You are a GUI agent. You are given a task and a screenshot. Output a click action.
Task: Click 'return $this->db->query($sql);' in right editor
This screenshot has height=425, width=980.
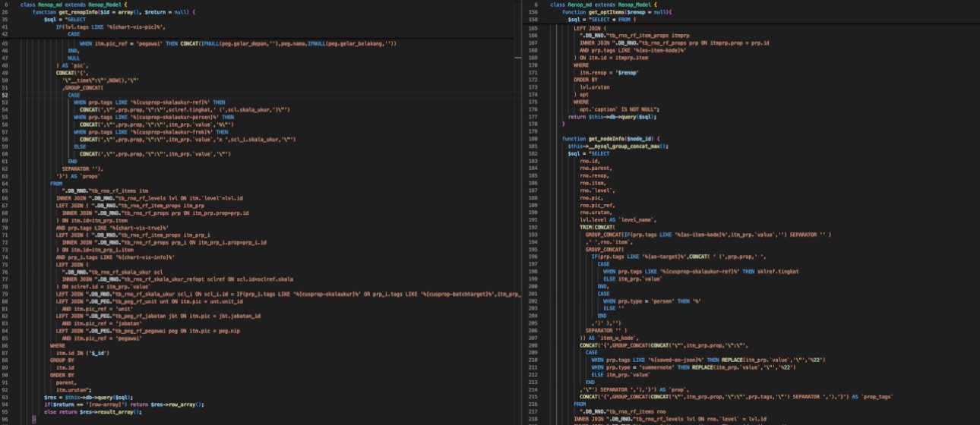tap(612, 117)
